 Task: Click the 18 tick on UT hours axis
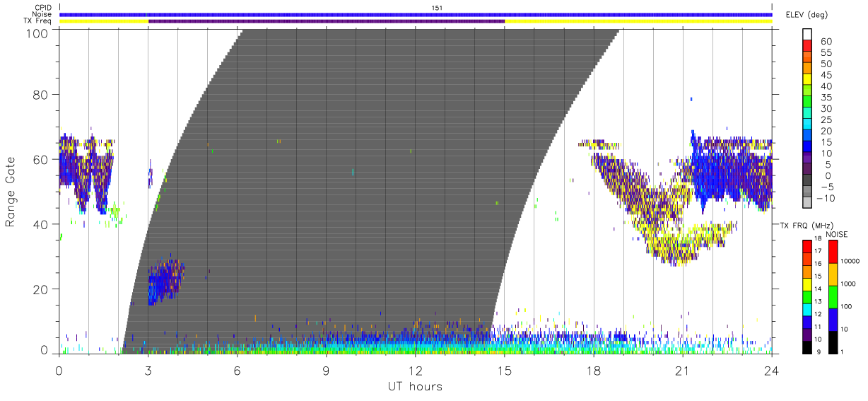(x=594, y=370)
